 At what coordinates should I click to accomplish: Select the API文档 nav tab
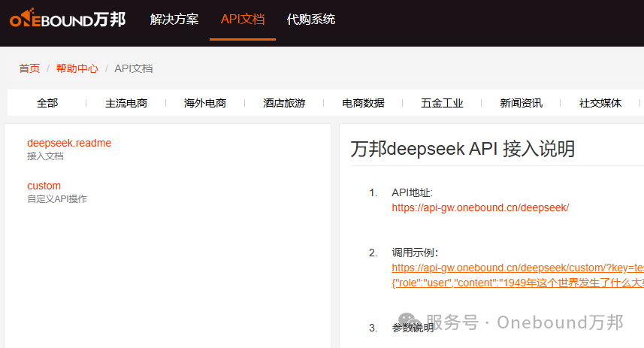point(242,20)
